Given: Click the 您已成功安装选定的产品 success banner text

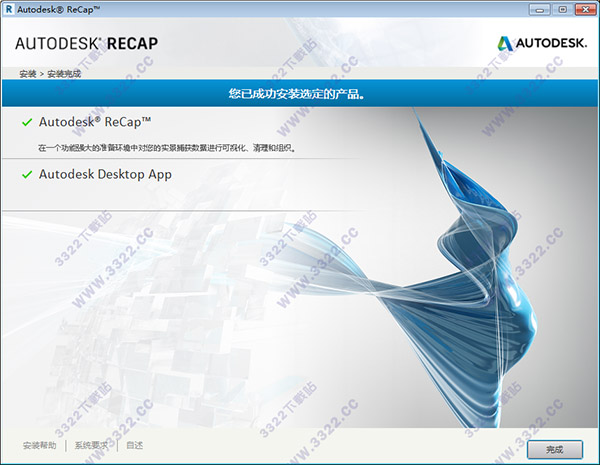Looking at the screenshot, I should coord(296,94).
